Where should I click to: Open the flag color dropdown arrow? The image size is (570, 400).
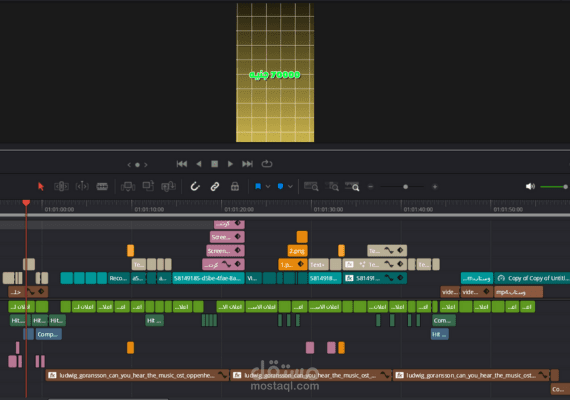pos(268,187)
